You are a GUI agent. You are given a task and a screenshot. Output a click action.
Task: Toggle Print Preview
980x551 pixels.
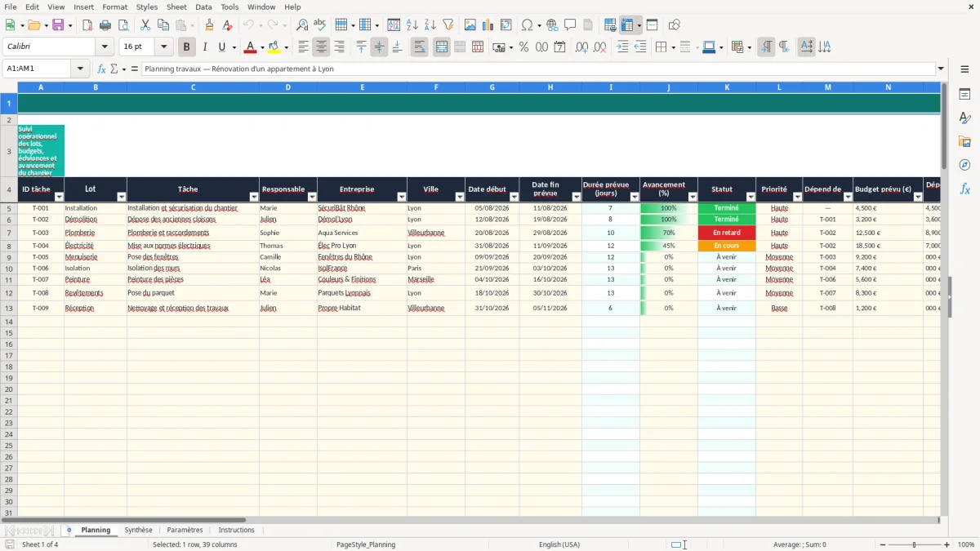pyautogui.click(x=123, y=25)
